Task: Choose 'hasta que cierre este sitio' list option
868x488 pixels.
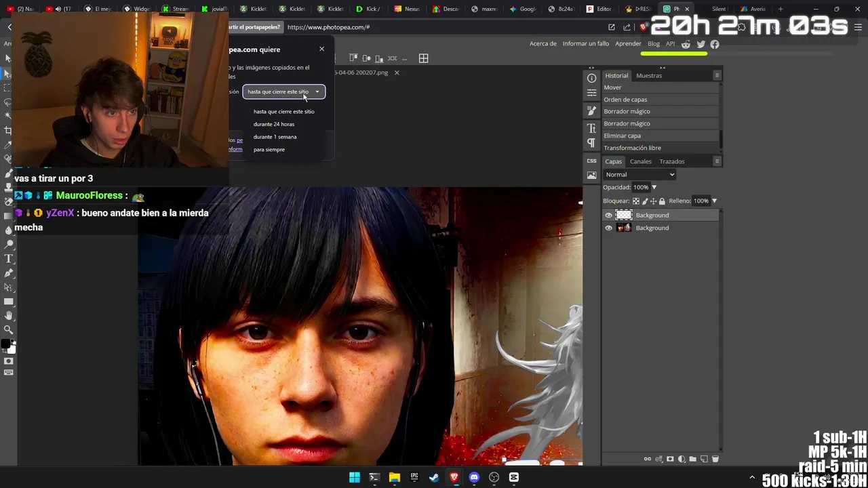Action: [284, 111]
